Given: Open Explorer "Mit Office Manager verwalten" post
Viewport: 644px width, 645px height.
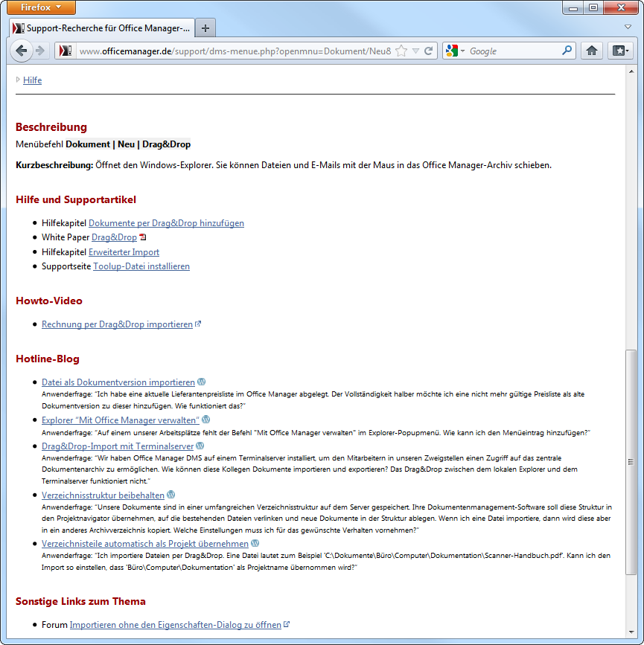Looking at the screenshot, I should click(120, 420).
